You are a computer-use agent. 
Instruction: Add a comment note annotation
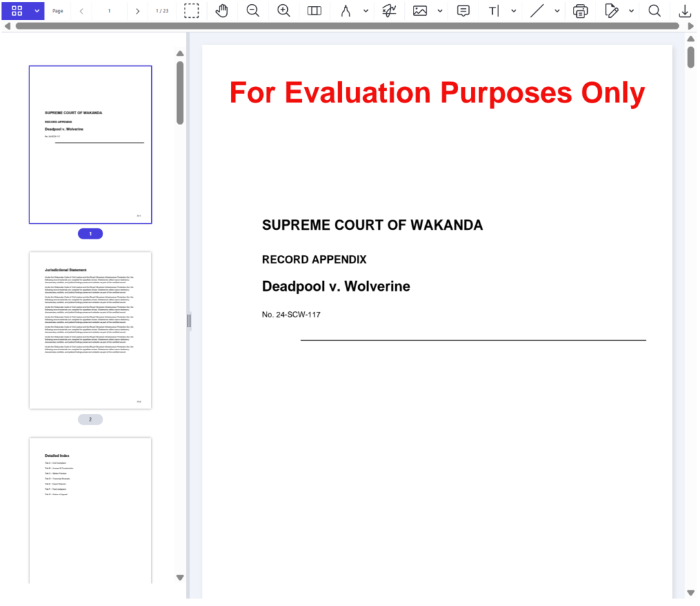click(x=463, y=11)
